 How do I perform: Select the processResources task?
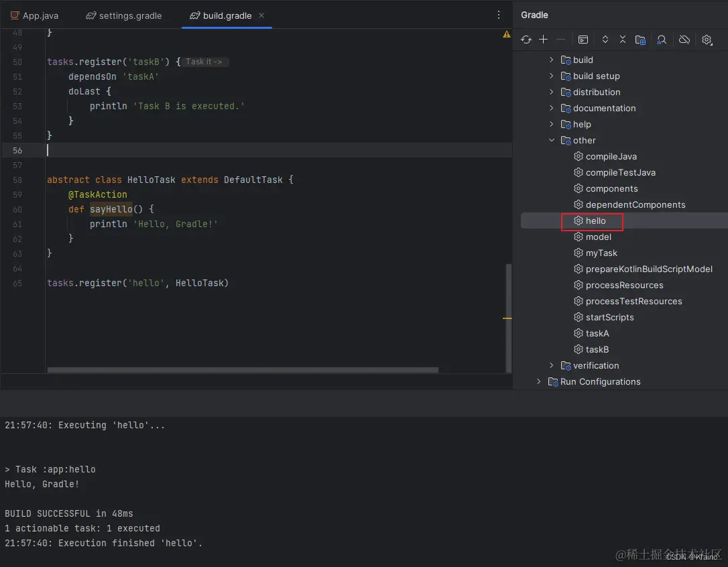pos(624,285)
